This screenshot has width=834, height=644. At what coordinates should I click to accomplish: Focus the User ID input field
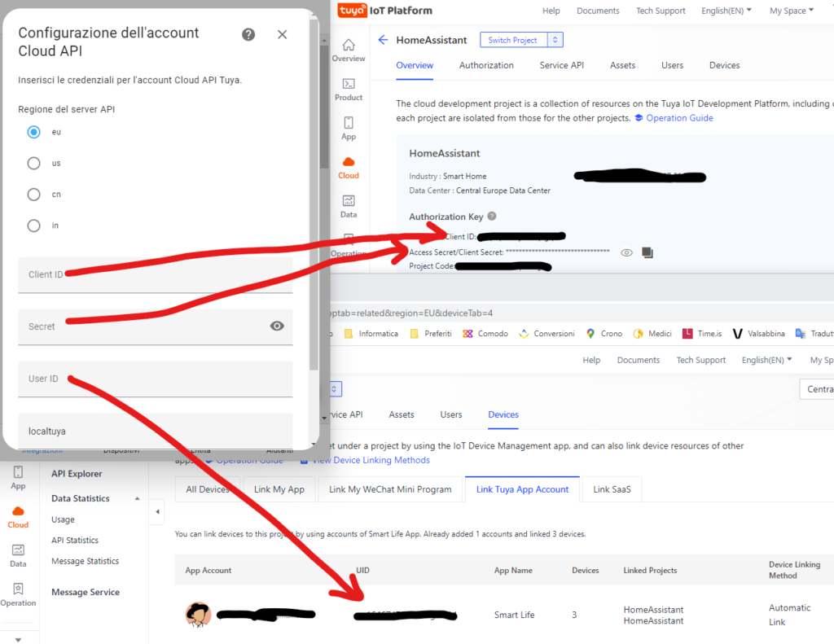click(x=156, y=379)
